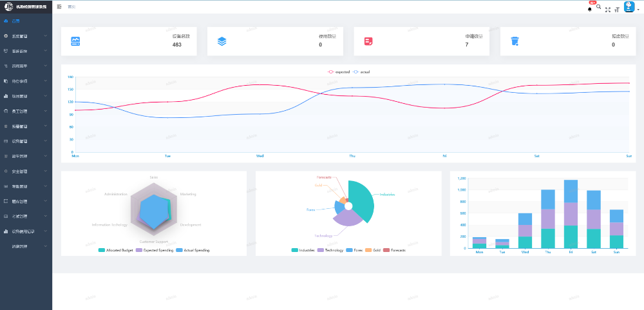Collapse the sidebar with the hamburger icon
This screenshot has height=310, width=644.
[59, 6]
